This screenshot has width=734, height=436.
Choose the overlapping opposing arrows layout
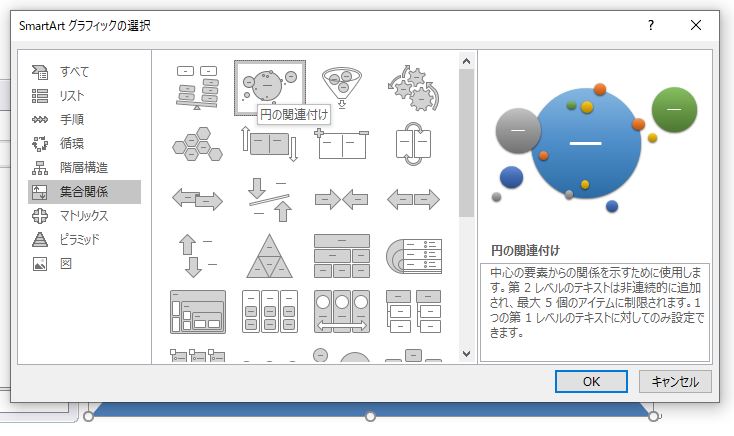click(x=198, y=200)
